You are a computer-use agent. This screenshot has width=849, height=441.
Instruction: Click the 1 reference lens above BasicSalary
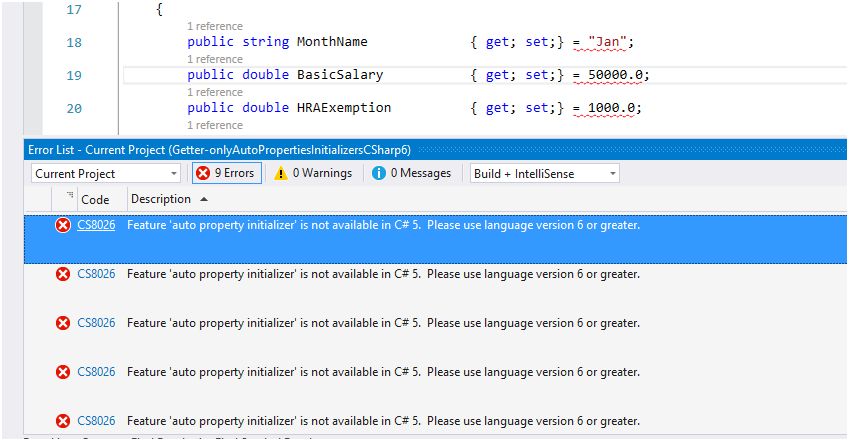(215, 59)
